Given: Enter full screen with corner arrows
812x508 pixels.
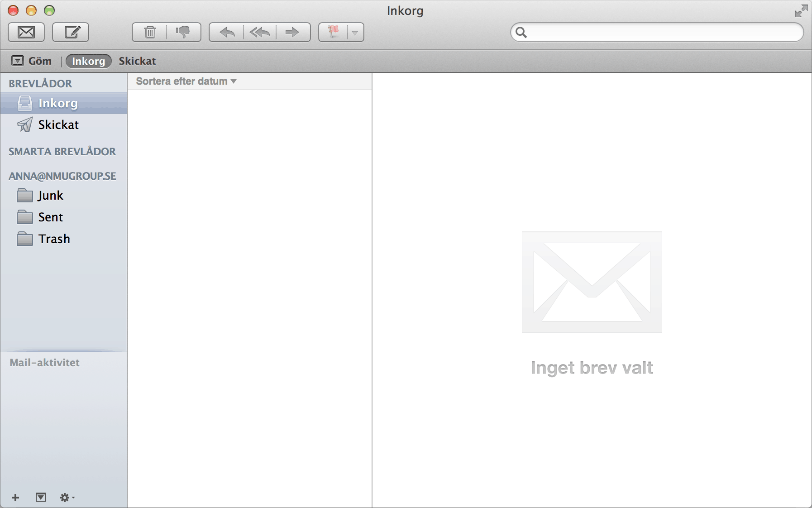Looking at the screenshot, I should click(x=801, y=11).
